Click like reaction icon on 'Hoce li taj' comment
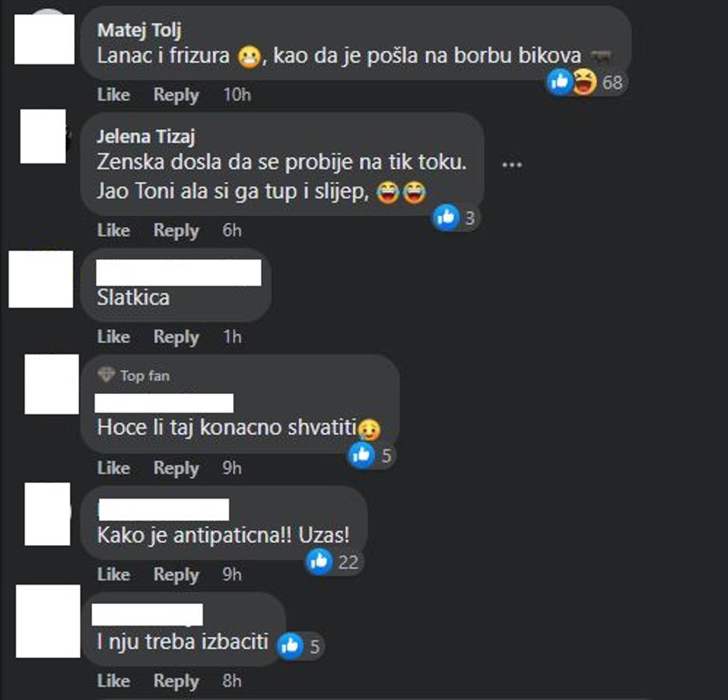728x700 pixels. [x=362, y=455]
